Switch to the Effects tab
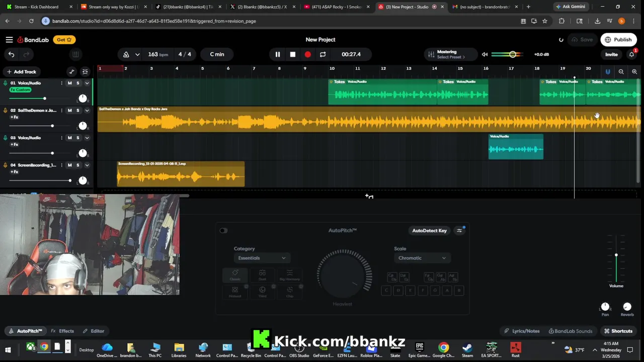The height and width of the screenshot is (362, 644). [x=62, y=331]
